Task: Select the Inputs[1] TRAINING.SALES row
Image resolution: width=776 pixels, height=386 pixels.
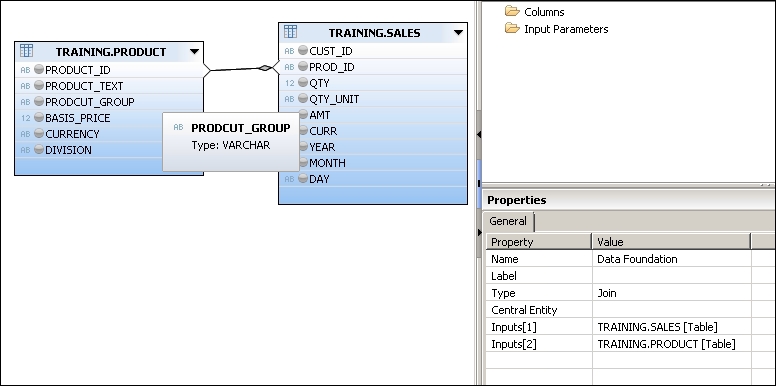Action: point(619,327)
